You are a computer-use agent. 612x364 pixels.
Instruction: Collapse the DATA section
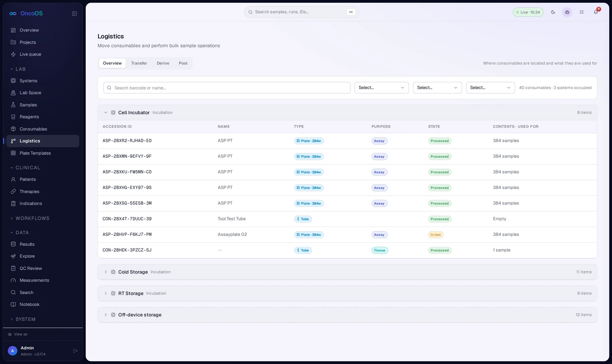click(19, 232)
